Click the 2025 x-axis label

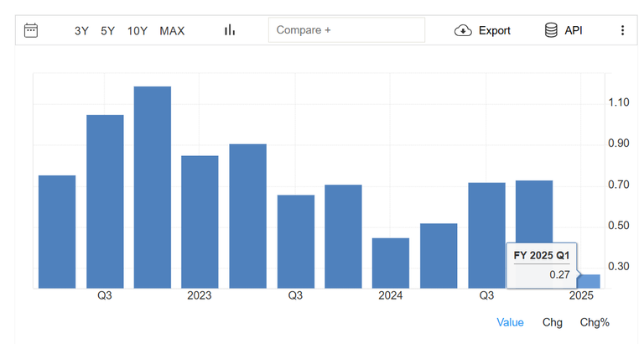pyautogui.click(x=581, y=295)
